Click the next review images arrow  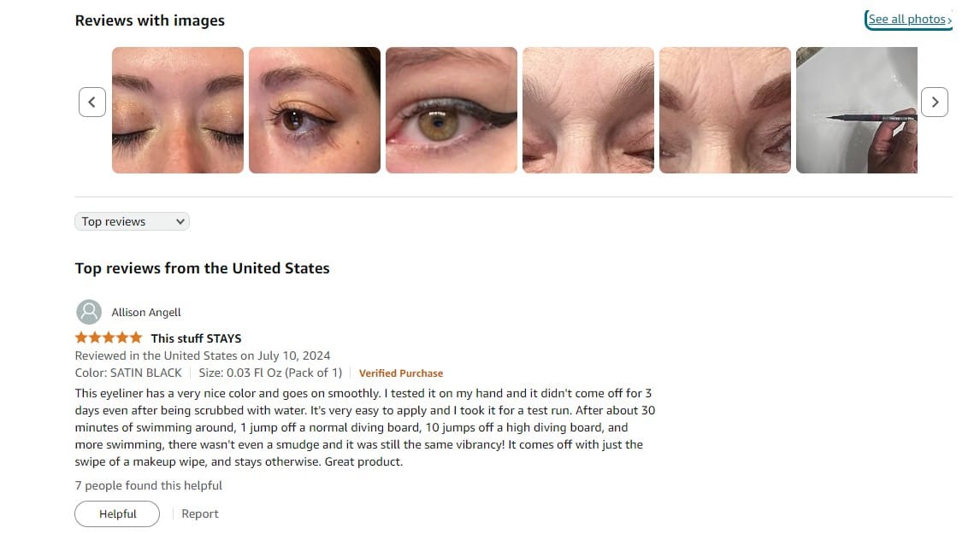tap(935, 102)
